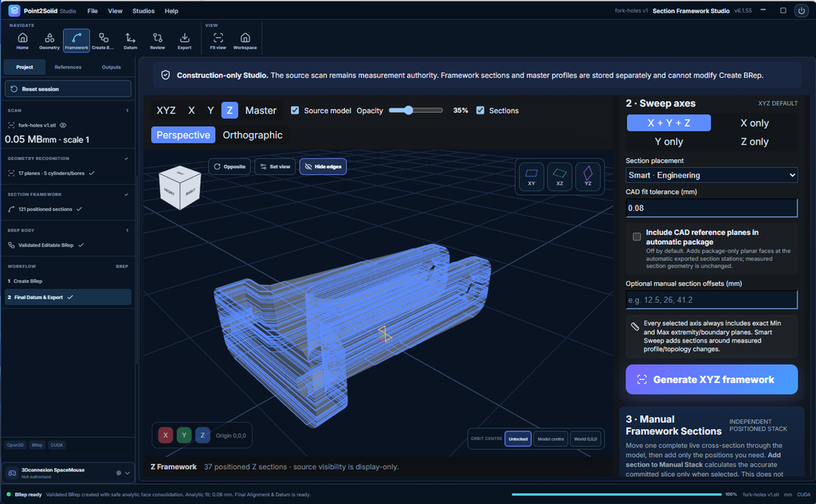Image resolution: width=816 pixels, height=504 pixels.
Task: Click the view orientation cube
Action: pos(179,188)
